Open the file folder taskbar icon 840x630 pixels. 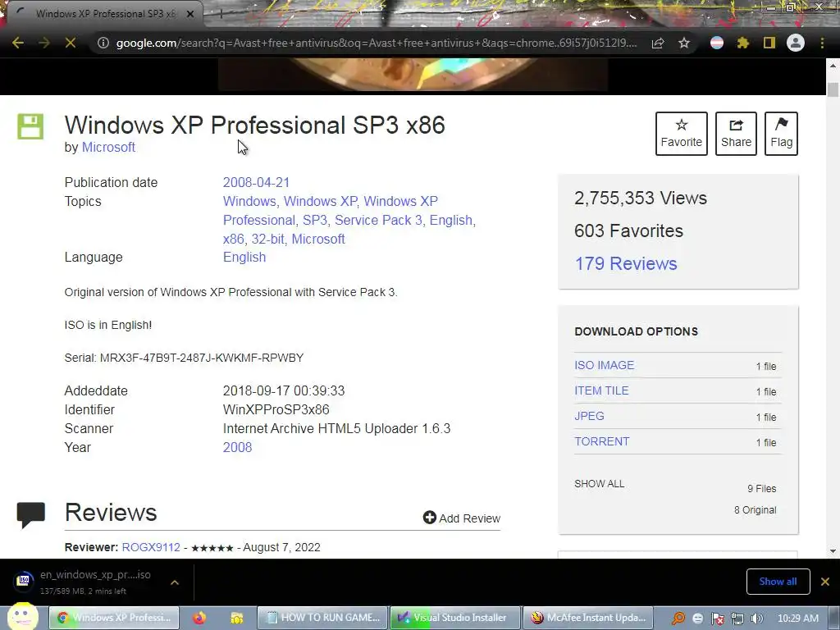(236, 618)
